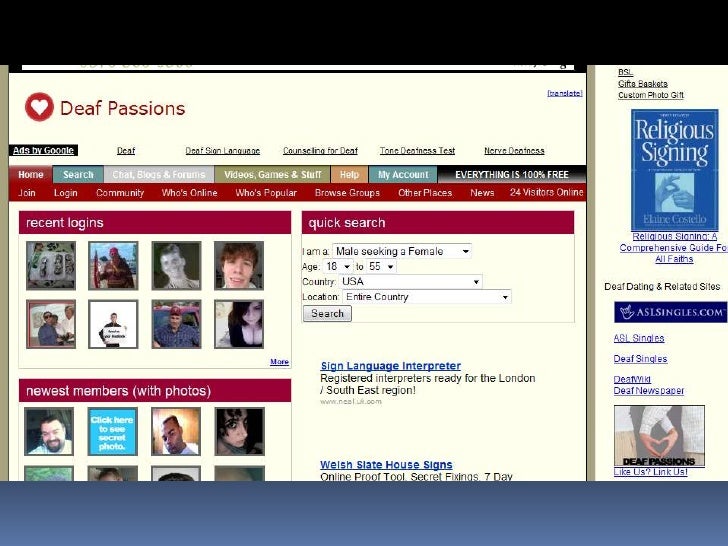The height and width of the screenshot is (546, 728).
Task: Open the recent login photo of the person in red with a flag
Action: coord(113,266)
